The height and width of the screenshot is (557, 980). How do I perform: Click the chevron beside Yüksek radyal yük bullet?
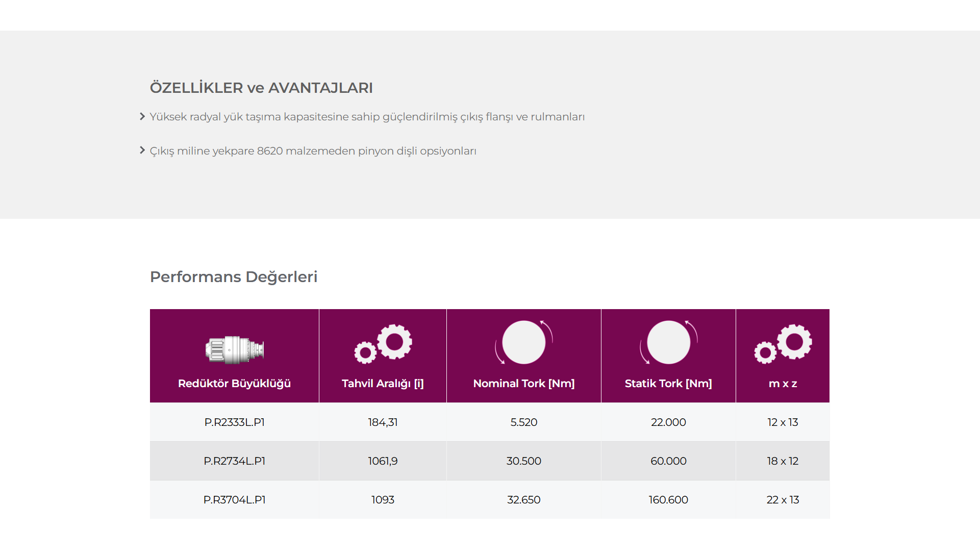click(x=142, y=116)
